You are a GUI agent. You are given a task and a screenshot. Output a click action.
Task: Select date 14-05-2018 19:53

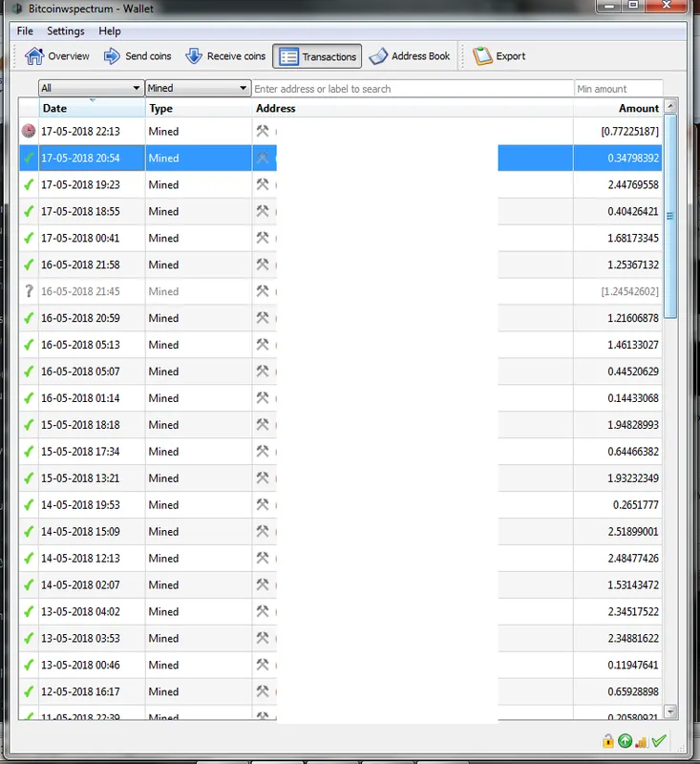(80, 505)
